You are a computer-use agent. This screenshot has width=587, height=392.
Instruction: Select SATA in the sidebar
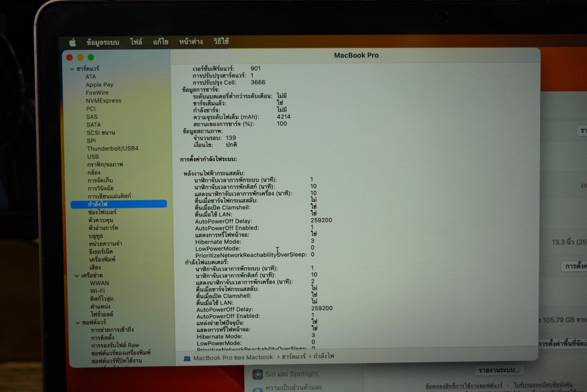pyautogui.click(x=94, y=125)
